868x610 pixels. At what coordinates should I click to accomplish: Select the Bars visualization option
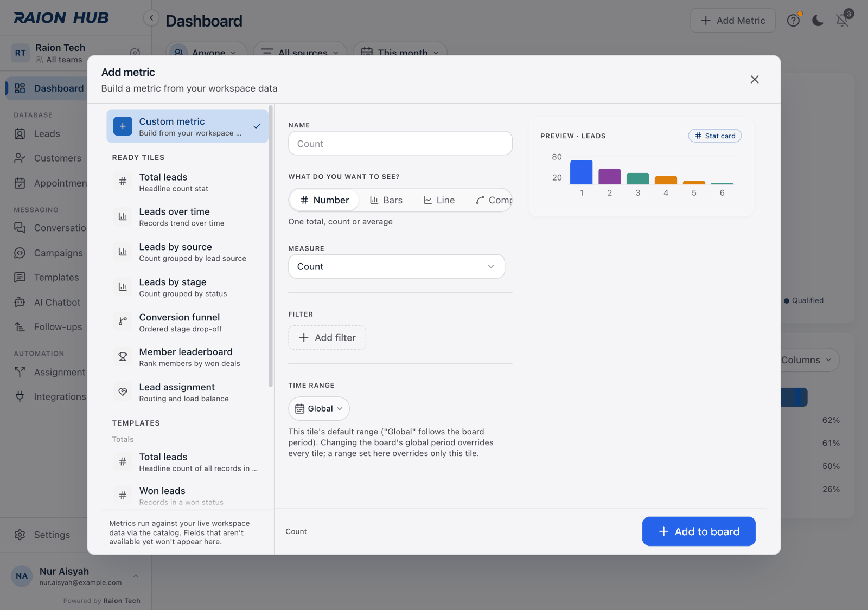click(386, 200)
